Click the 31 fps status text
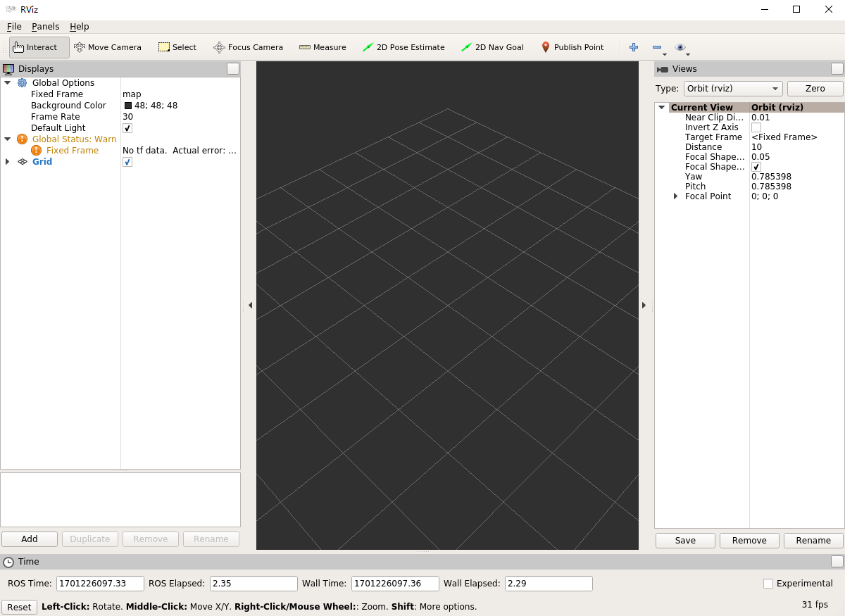The image size is (845, 616). pos(815,605)
